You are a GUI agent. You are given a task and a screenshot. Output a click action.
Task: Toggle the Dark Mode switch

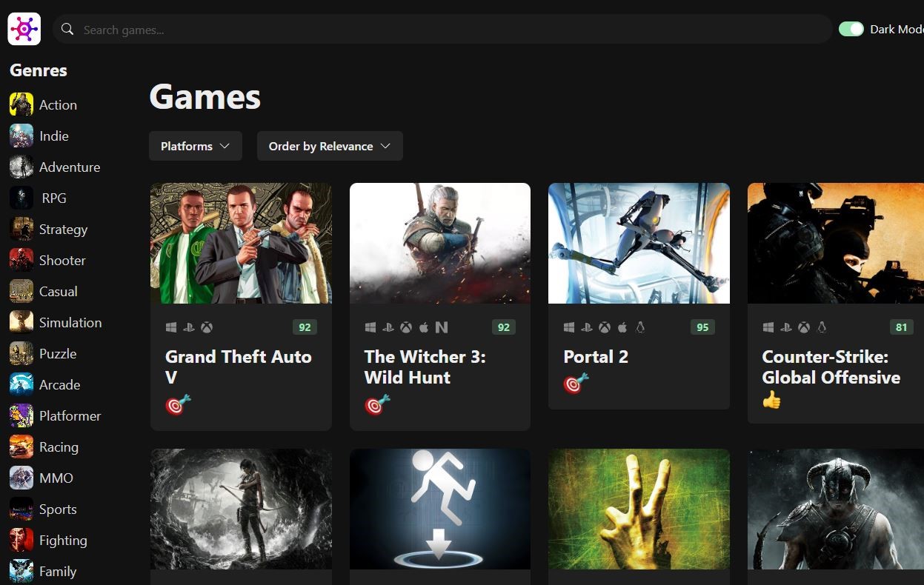(x=851, y=29)
